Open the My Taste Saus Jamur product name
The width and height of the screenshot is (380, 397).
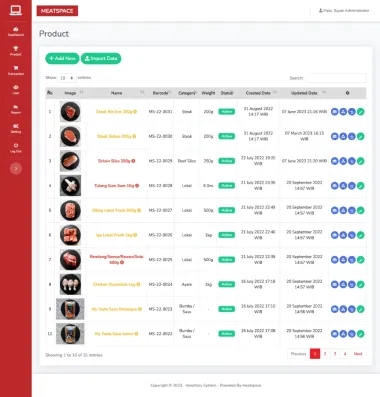click(114, 334)
